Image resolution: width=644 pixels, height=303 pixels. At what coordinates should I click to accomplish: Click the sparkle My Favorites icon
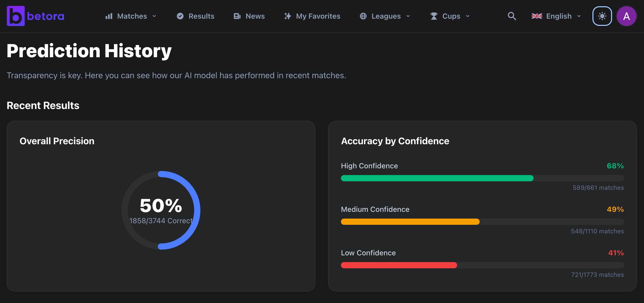pos(288,16)
